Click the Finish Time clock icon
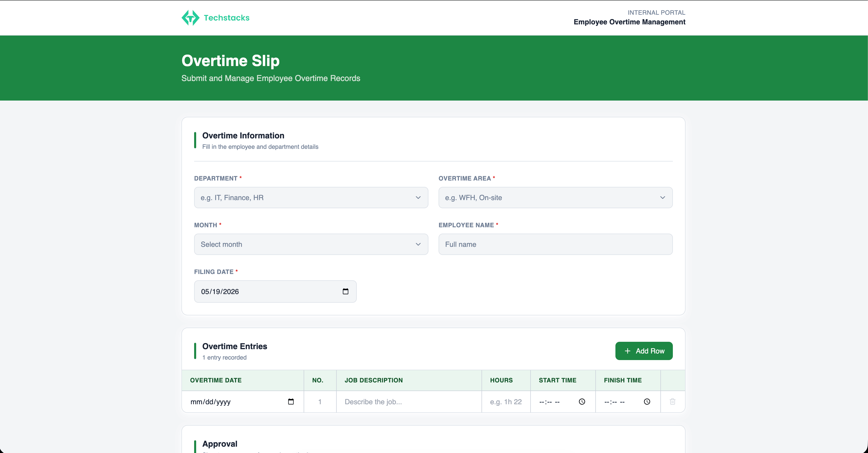Screen dimensions: 868x453 647,401
